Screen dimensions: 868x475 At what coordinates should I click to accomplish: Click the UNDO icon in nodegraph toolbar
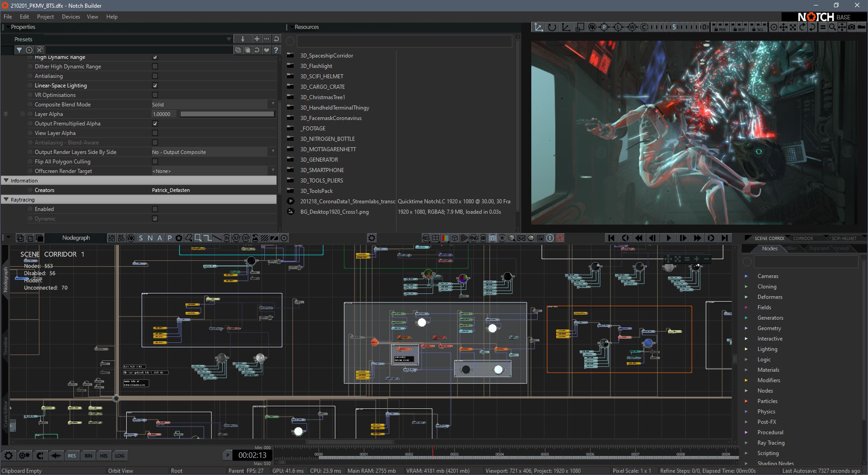(111, 238)
